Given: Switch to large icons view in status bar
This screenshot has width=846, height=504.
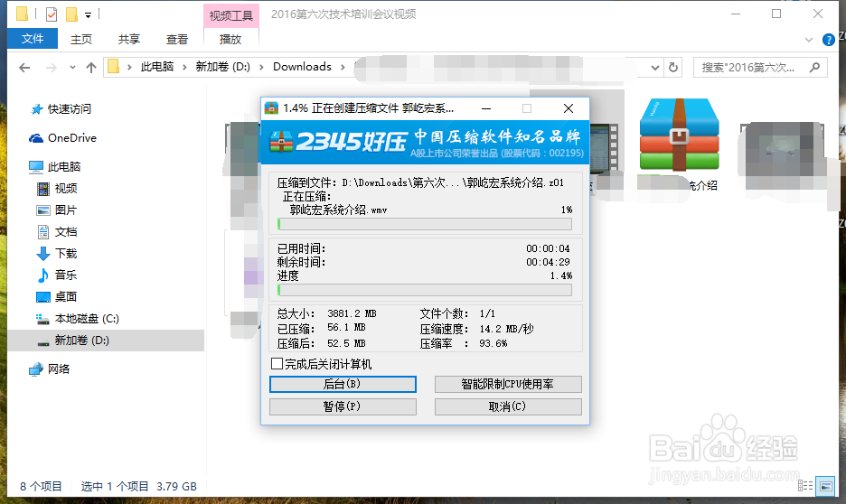Looking at the screenshot, I should click(825, 486).
